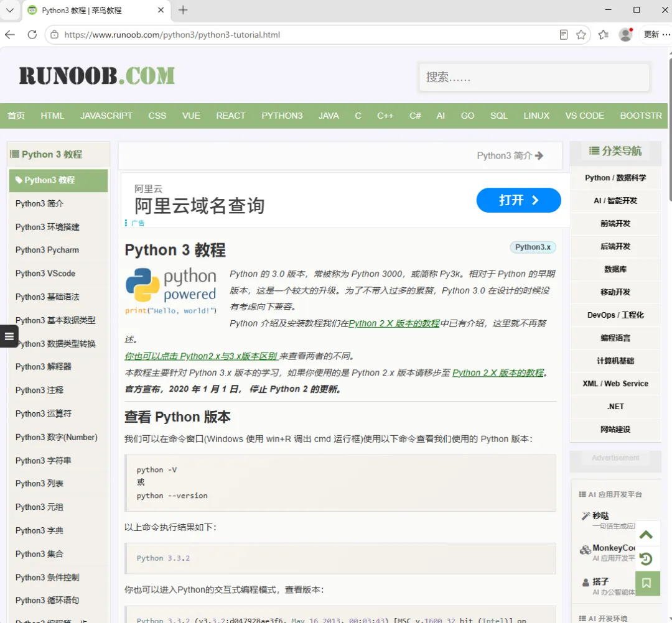672x623 pixels.
Task: Open Python3 Pycharm in the sidebar
Action: [x=47, y=250]
